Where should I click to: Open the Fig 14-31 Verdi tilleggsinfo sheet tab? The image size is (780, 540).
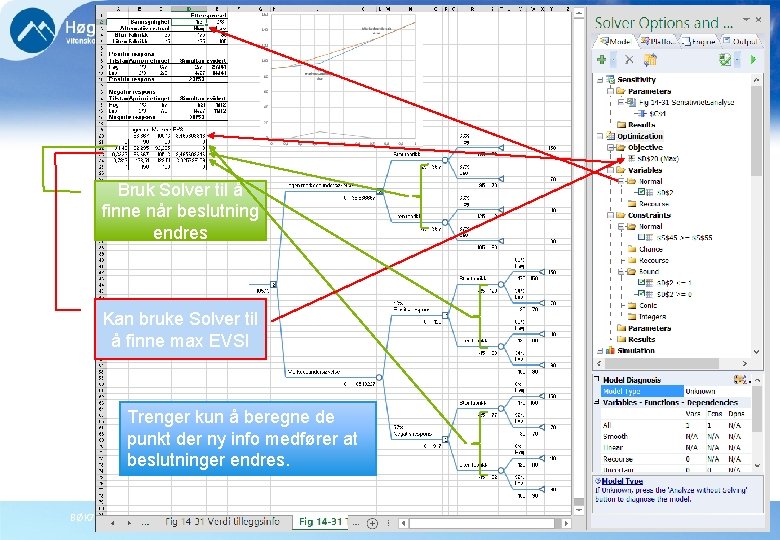[x=222, y=522]
